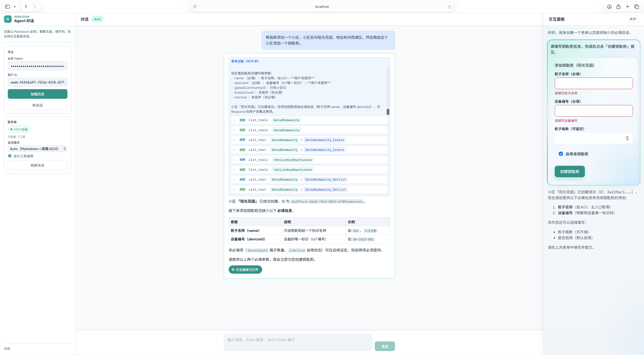Screen dimensions: 644x355
Task: Go forward with the browser forward arrow
Action: coord(35,7)
